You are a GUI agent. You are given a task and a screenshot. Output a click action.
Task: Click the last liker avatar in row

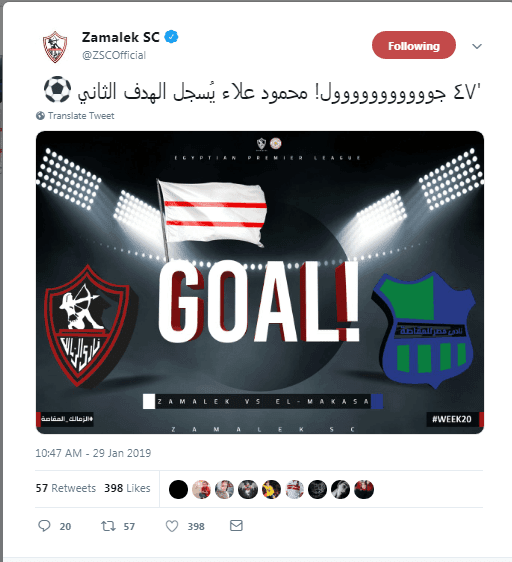(364, 490)
